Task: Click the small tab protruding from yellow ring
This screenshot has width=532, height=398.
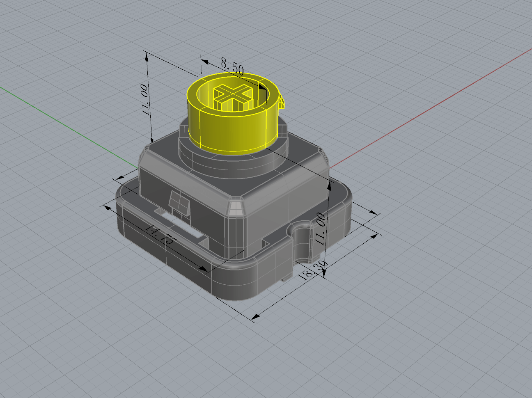Action: [282, 103]
